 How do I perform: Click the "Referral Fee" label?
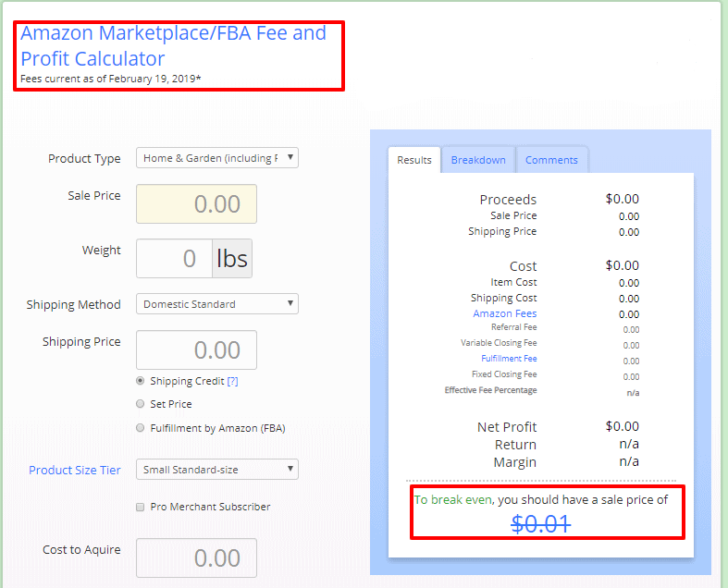click(514, 327)
